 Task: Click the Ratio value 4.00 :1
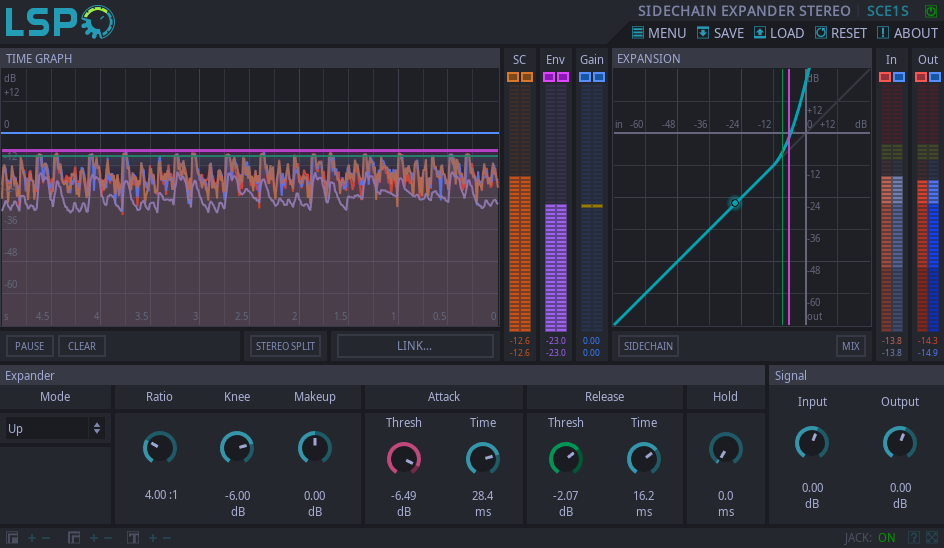(x=161, y=495)
